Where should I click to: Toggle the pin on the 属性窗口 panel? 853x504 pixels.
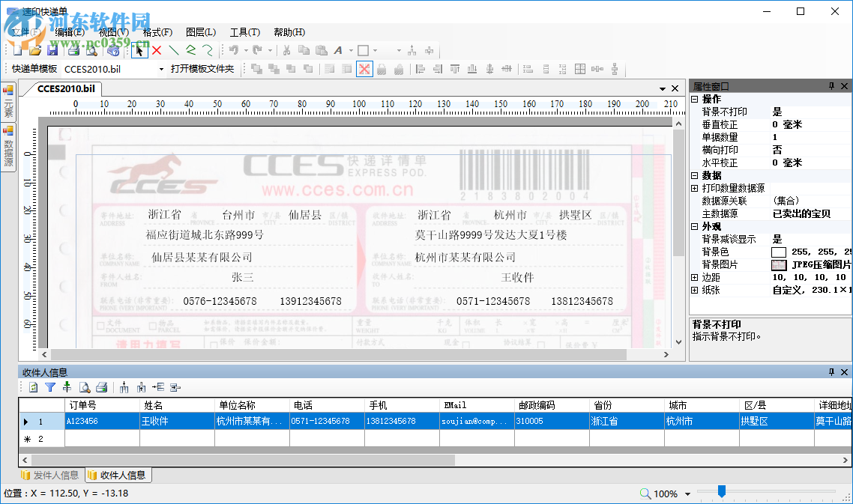832,85
